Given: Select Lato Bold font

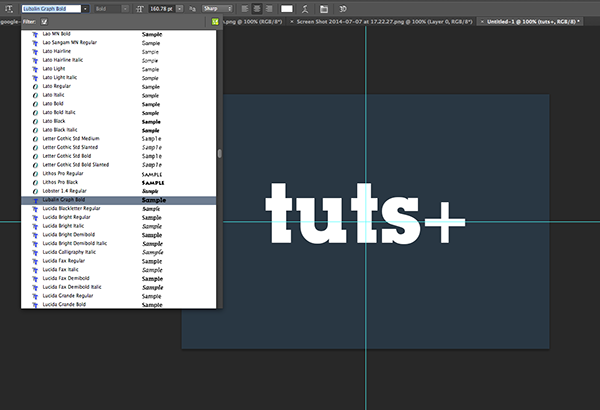Looking at the screenshot, I should pos(119,104).
